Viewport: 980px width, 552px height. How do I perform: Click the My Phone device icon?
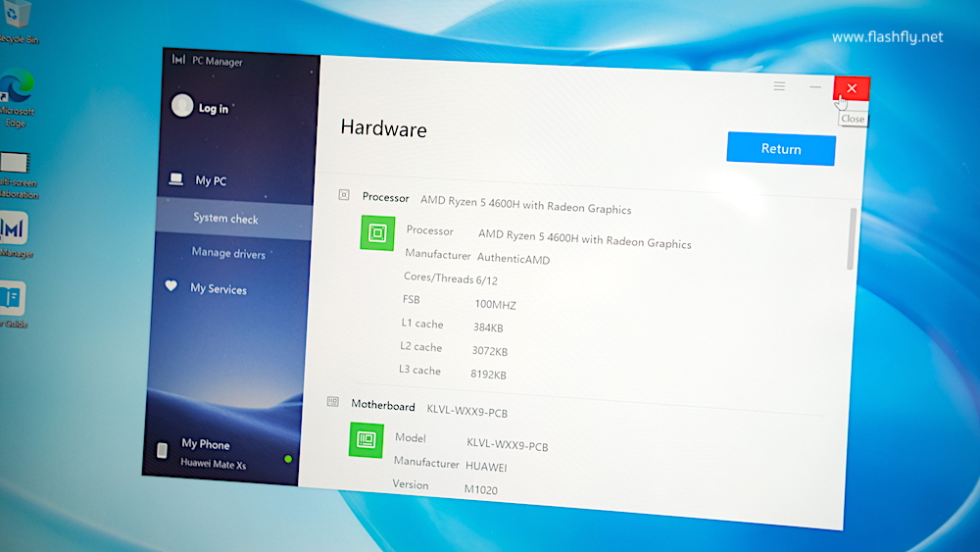(163, 451)
